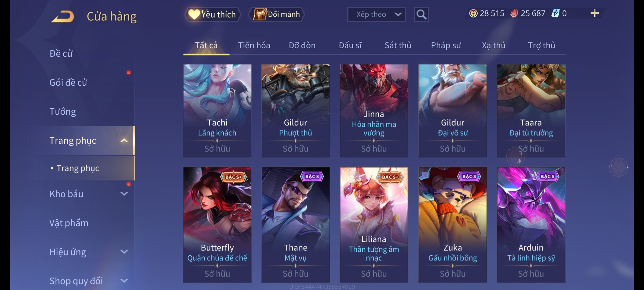Expand the Hiệu ứng section
This screenshot has height=290, width=644.
tap(124, 252)
